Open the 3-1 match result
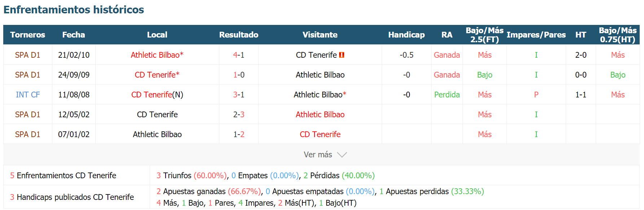 (x=239, y=95)
